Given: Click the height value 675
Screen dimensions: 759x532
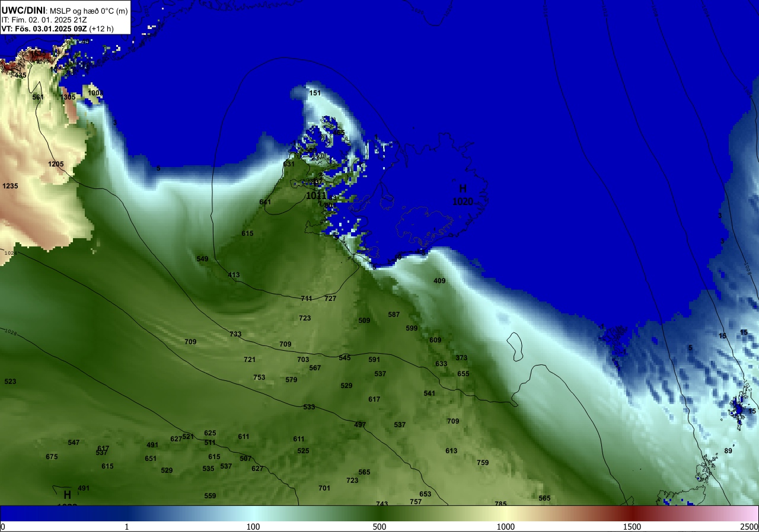Looking at the screenshot, I should tap(52, 457).
